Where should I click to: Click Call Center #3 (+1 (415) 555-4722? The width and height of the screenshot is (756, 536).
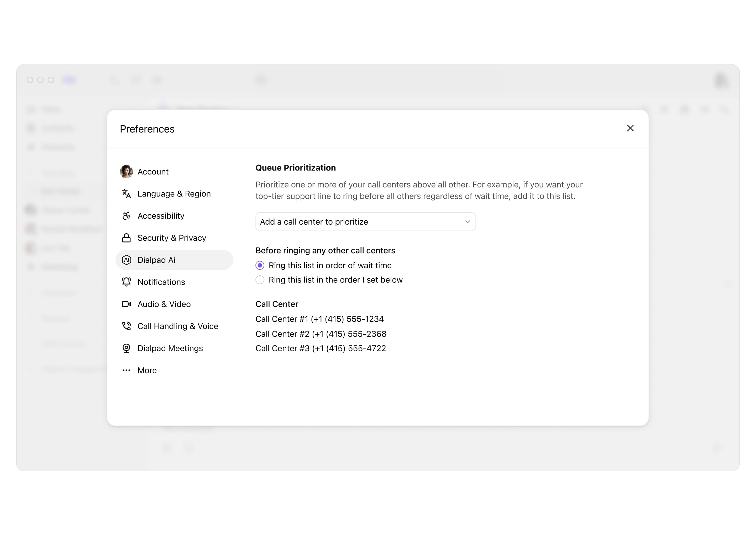point(321,349)
